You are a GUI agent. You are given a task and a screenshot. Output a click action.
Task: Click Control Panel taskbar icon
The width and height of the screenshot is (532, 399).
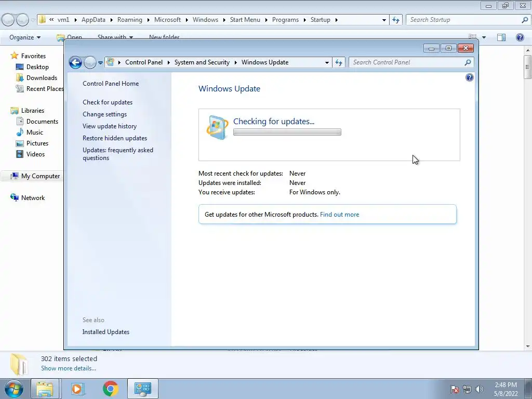click(x=142, y=389)
